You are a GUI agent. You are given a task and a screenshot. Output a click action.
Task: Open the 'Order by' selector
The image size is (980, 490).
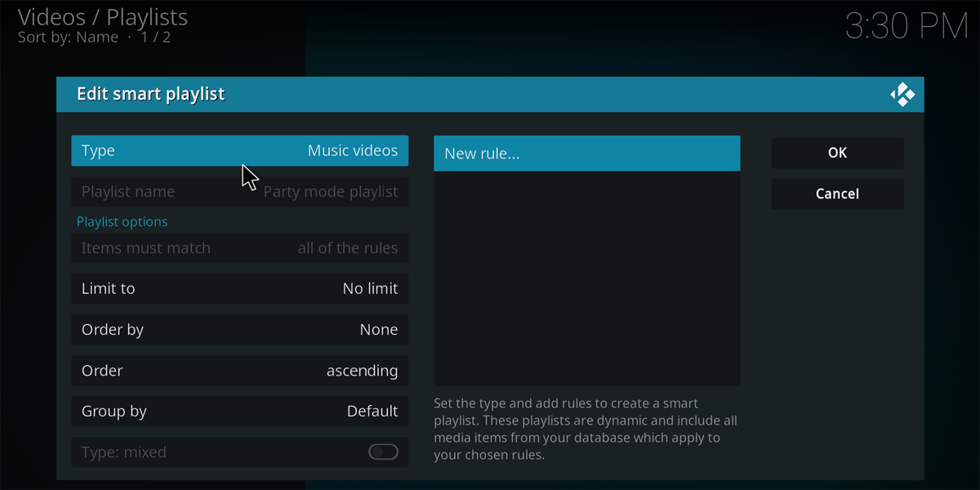(239, 329)
